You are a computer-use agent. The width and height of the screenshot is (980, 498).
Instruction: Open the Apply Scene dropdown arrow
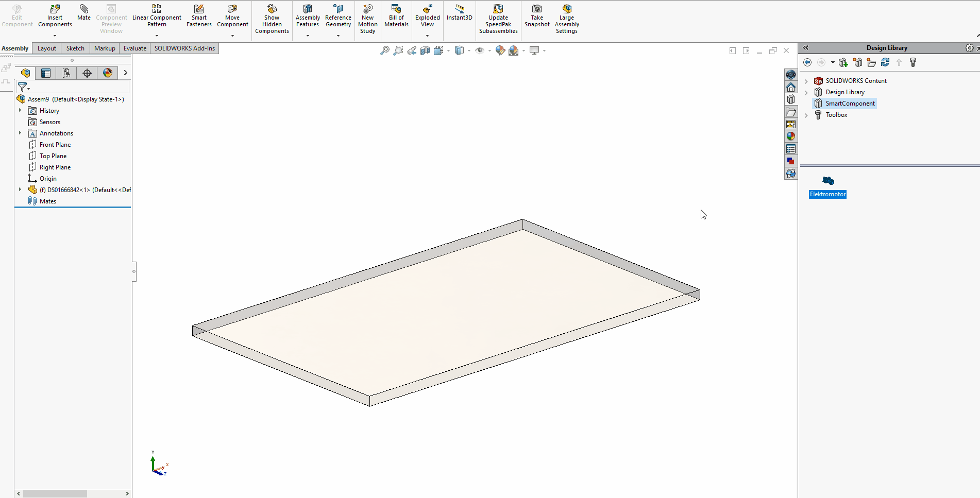point(523,50)
